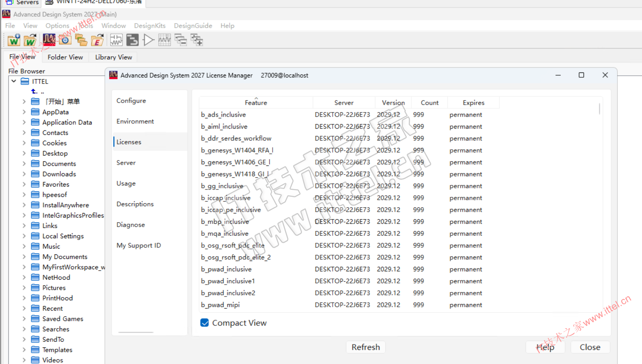Switch to the Folder View tab
This screenshot has height=364, width=642.
pyautogui.click(x=65, y=57)
